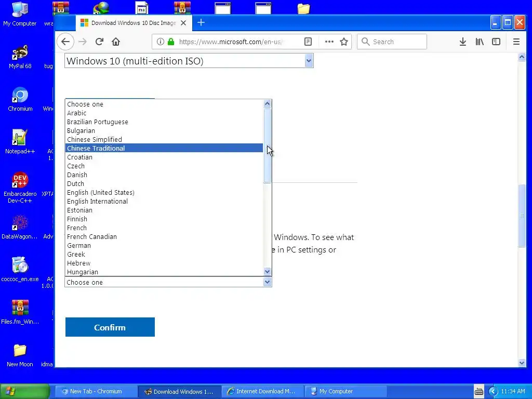Click page scrollbar down arrow
This screenshot has height=399, width=532.
(x=522, y=363)
